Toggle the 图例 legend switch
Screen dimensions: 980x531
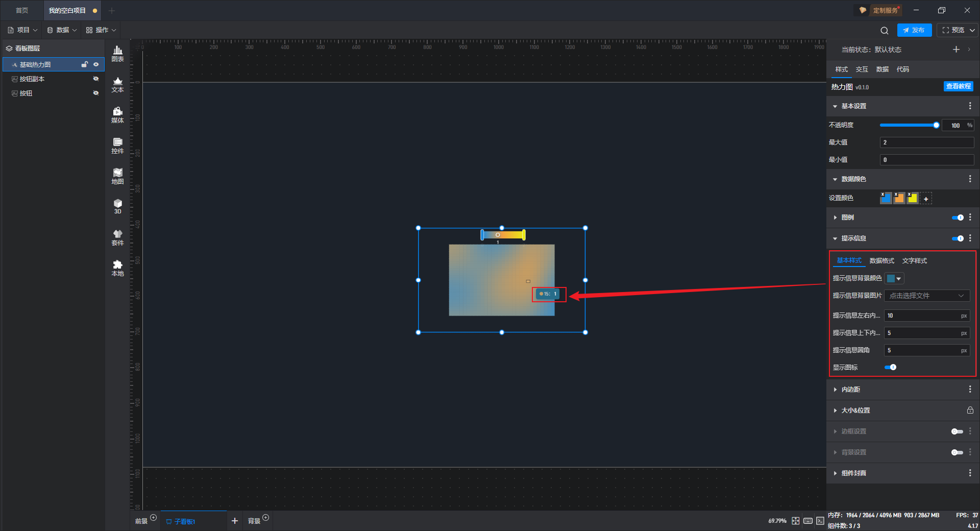click(958, 218)
